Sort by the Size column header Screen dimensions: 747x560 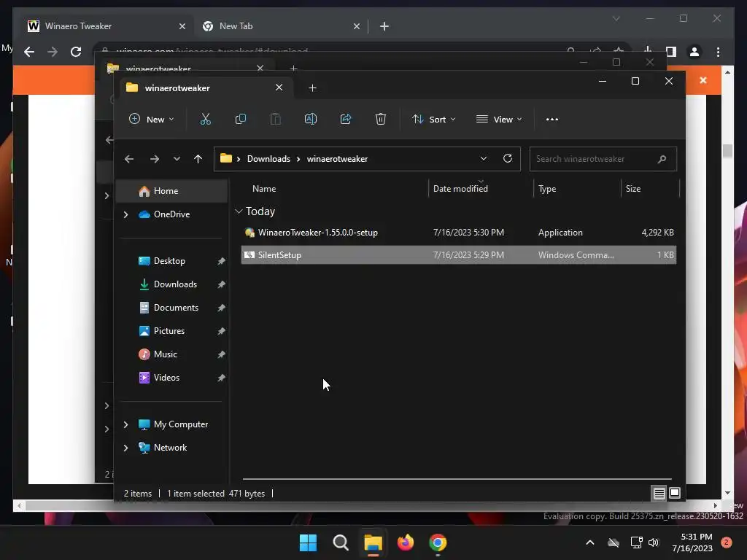633,189
